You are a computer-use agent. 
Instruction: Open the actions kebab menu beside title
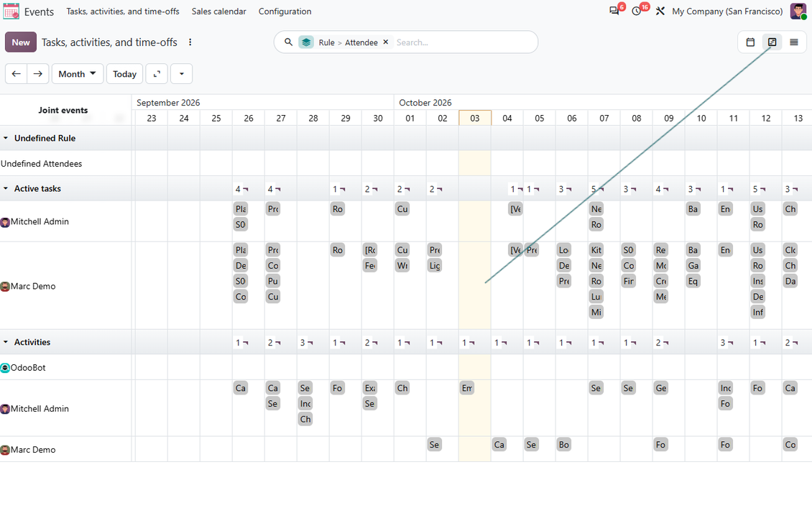[x=190, y=42]
